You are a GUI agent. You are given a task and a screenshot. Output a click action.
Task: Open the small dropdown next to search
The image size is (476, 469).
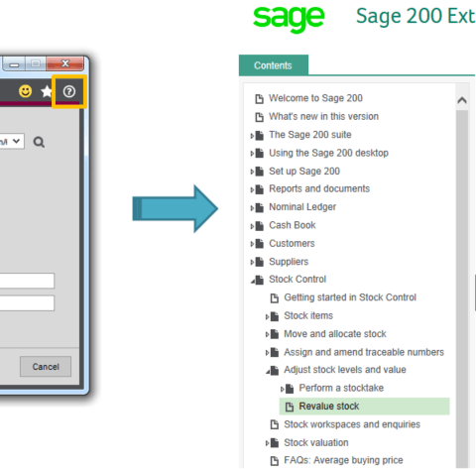tap(12, 142)
